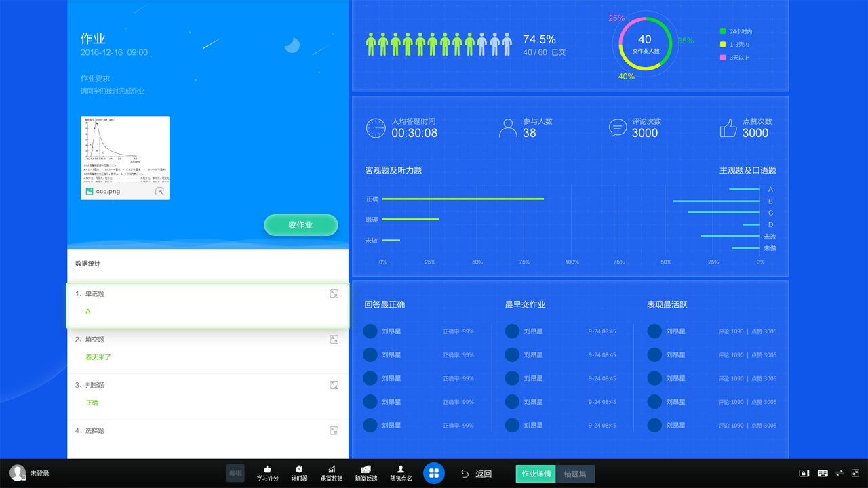Open the on-screen keyboard from the taskbar

click(823, 473)
